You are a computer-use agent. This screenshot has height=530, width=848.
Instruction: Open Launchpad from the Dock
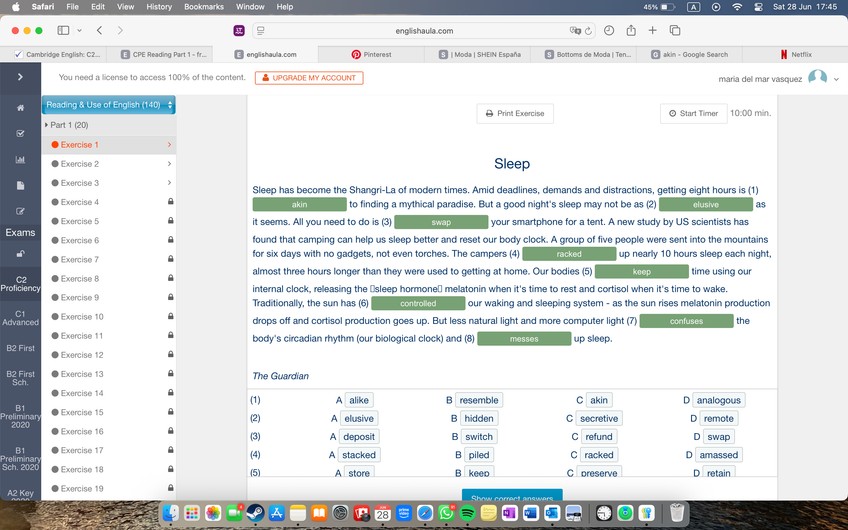pos(192,512)
